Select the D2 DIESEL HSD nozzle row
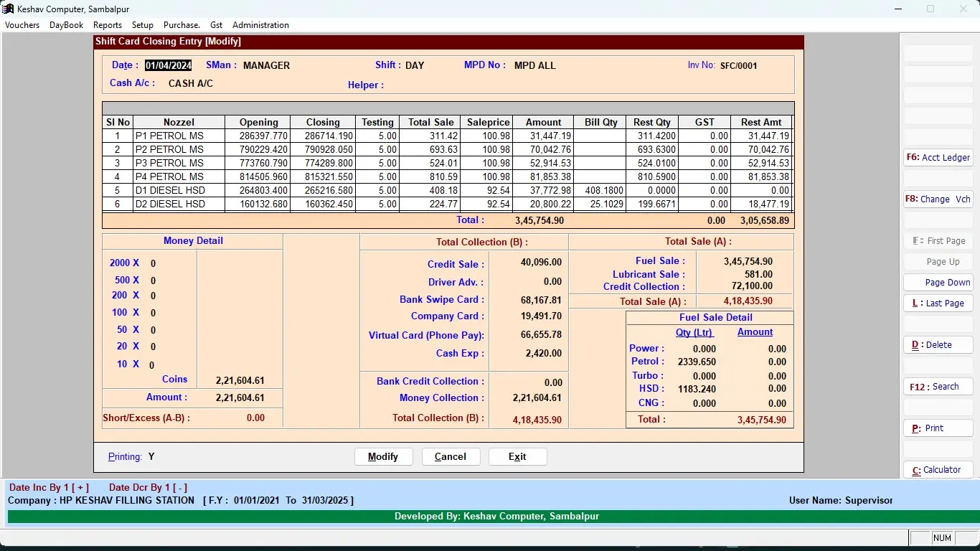 447,204
